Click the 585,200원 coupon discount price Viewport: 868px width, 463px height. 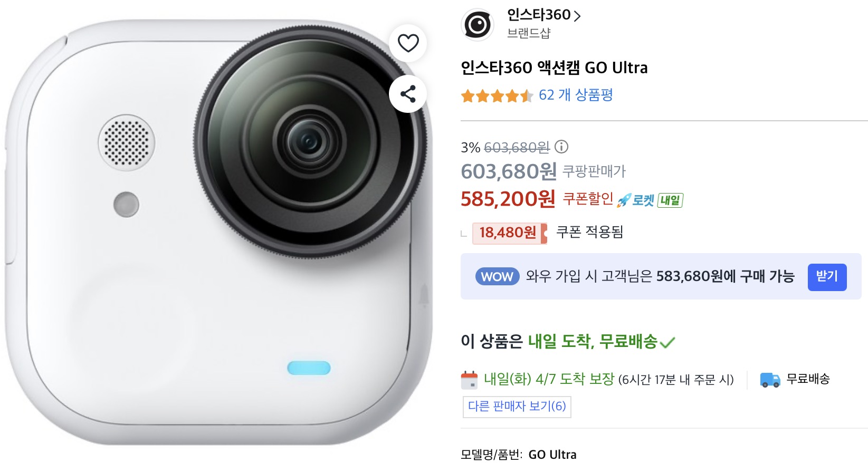(x=508, y=199)
